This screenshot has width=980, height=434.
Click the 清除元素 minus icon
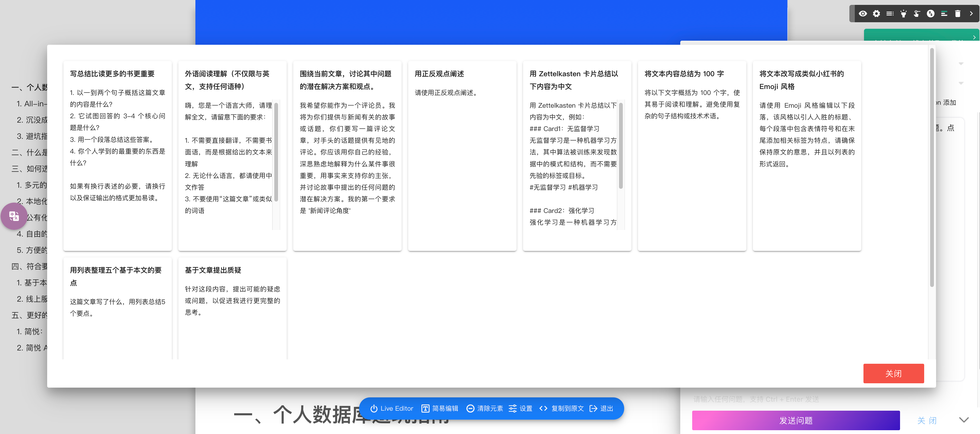pyautogui.click(x=471, y=408)
